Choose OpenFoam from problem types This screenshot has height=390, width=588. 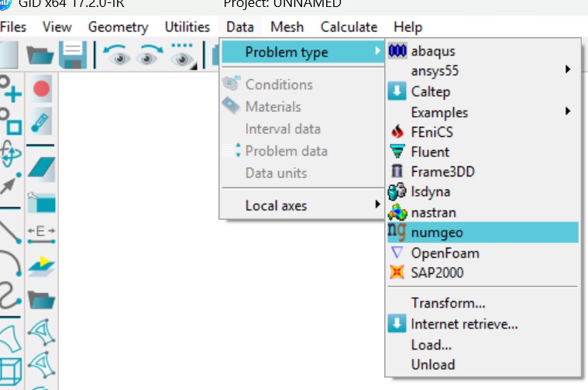pos(445,253)
